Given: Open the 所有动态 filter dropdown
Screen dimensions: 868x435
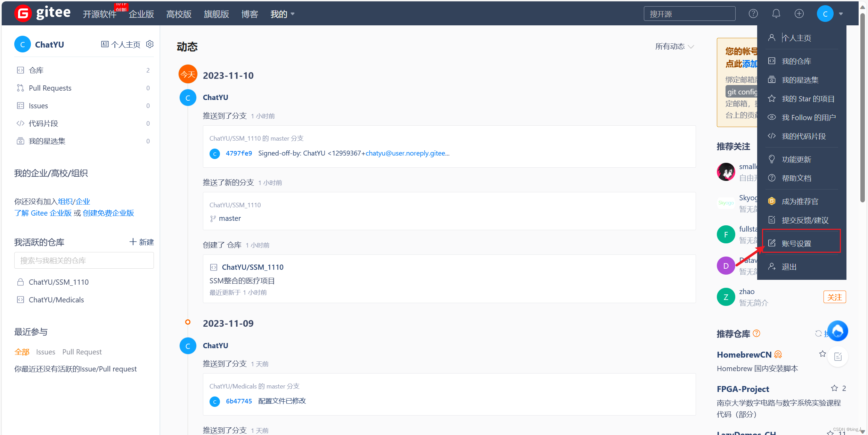Looking at the screenshot, I should point(674,47).
